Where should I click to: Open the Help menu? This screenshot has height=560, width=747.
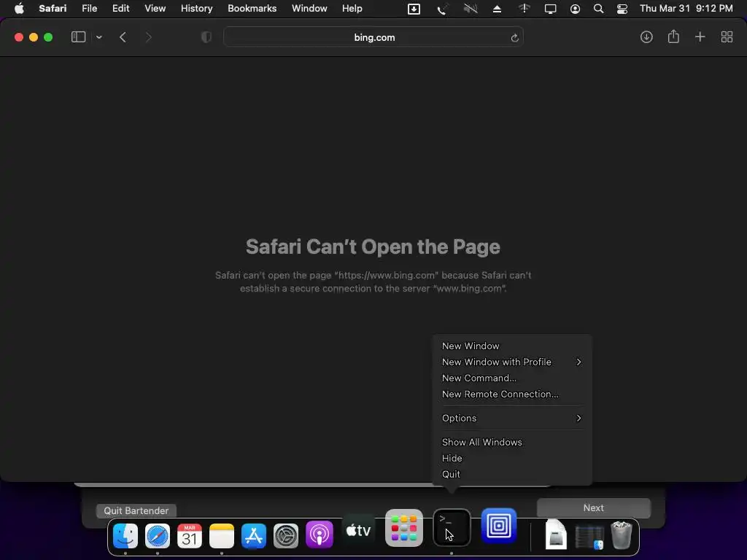(x=352, y=9)
